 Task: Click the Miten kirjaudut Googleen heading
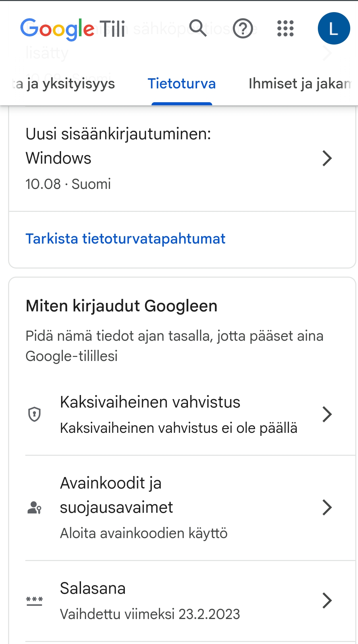121,306
